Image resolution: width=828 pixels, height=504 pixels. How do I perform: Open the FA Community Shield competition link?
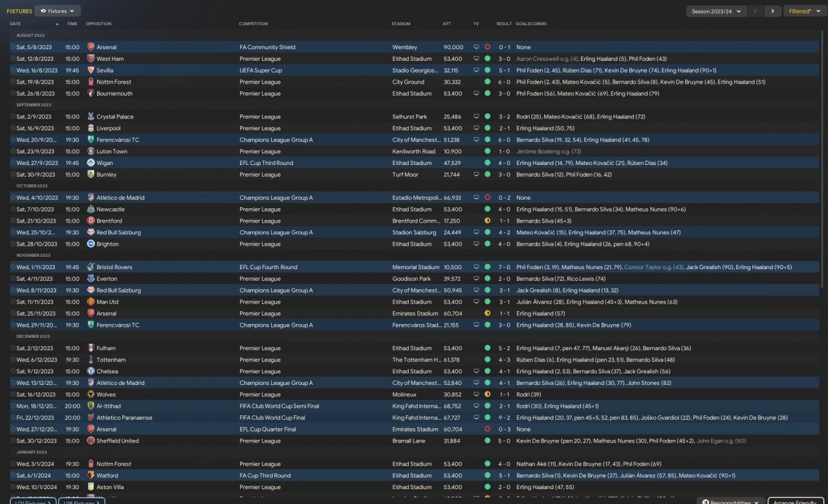click(x=267, y=47)
